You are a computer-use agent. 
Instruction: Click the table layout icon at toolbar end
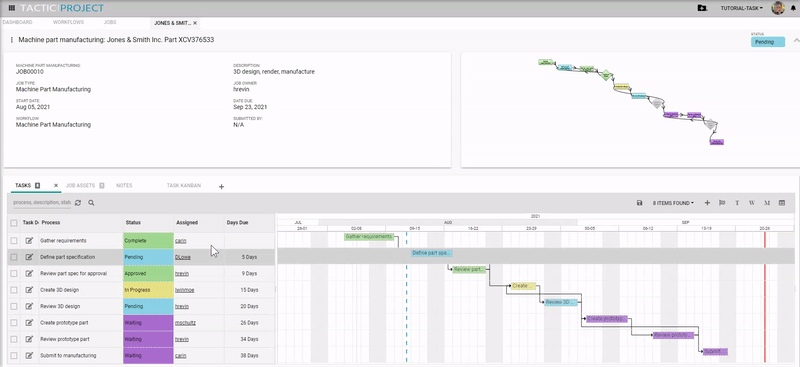point(782,203)
